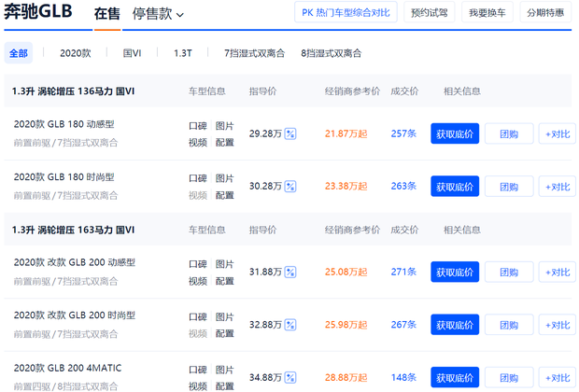Open price calculator icon beside 34.88万

290,378
